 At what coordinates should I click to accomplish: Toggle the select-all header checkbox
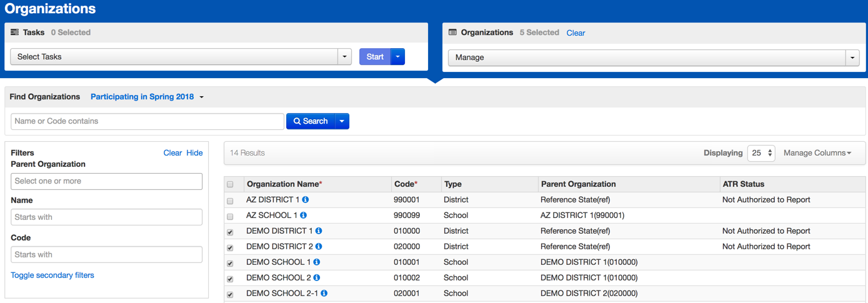click(x=230, y=184)
